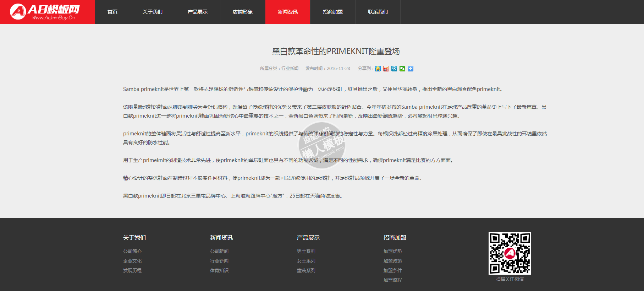Open 关于我们 navigation item
The width and height of the screenshot is (644, 291).
point(153,12)
